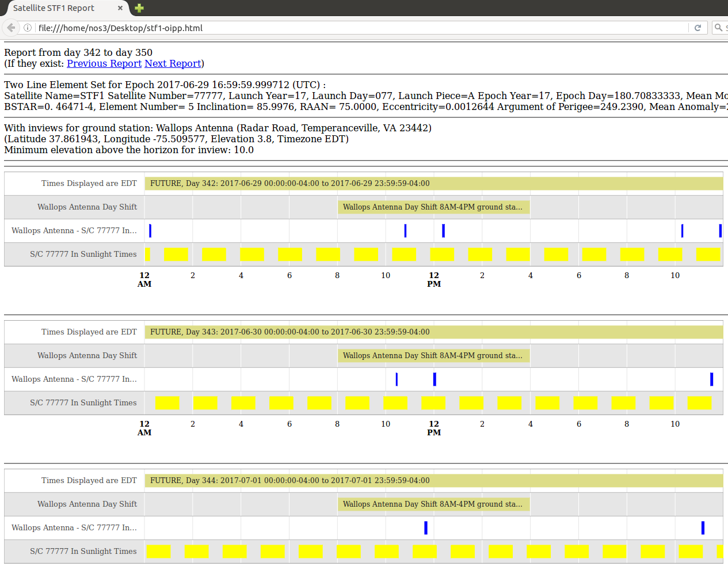Image resolution: width=728 pixels, height=566 pixels.
Task: Select the Day 343 Wallops Antenna Day Shift bar
Action: [433, 355]
